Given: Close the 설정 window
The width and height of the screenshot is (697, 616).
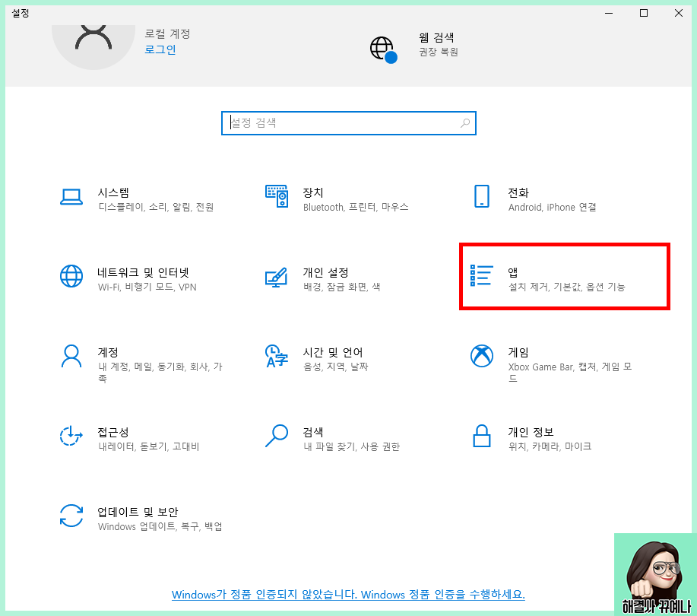Looking at the screenshot, I should (x=678, y=13).
